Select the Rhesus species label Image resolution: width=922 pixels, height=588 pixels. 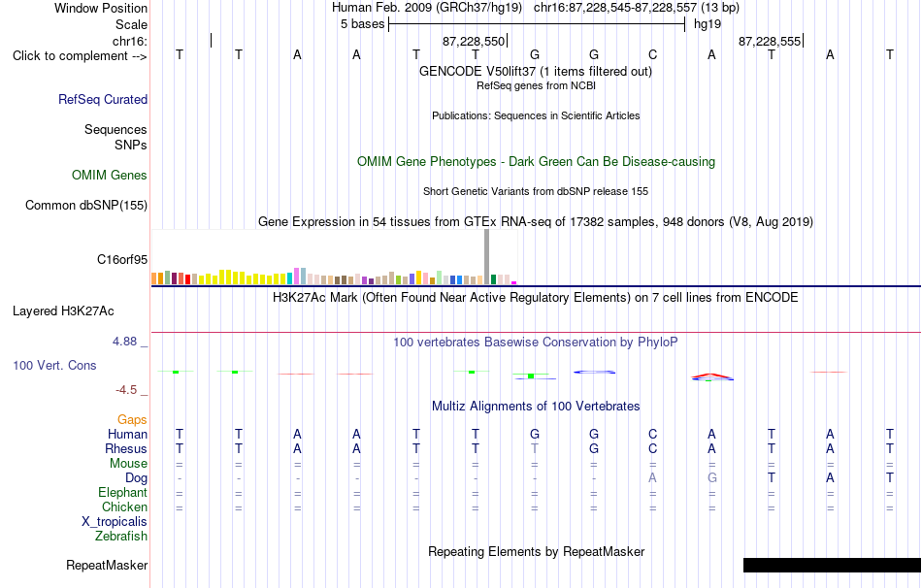[126, 448]
